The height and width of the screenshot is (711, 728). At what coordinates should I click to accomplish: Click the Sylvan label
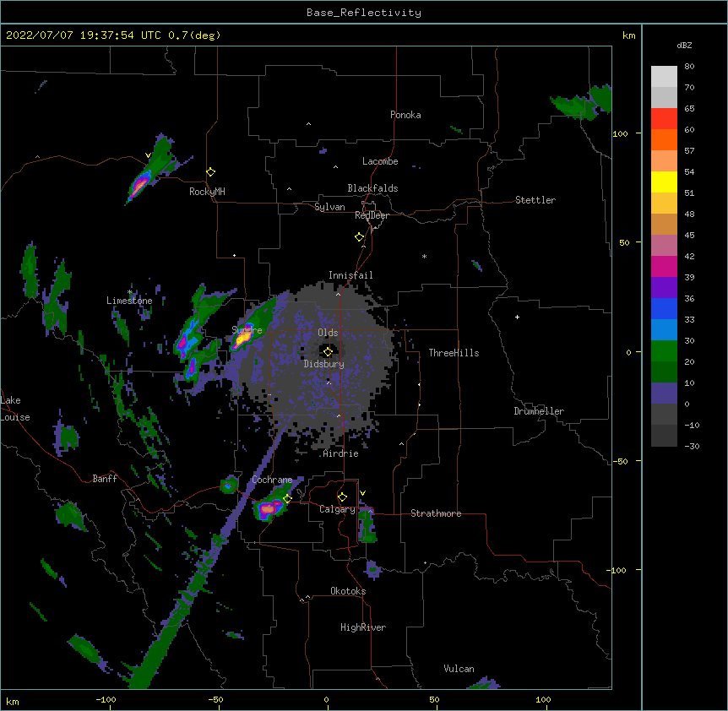(329, 207)
